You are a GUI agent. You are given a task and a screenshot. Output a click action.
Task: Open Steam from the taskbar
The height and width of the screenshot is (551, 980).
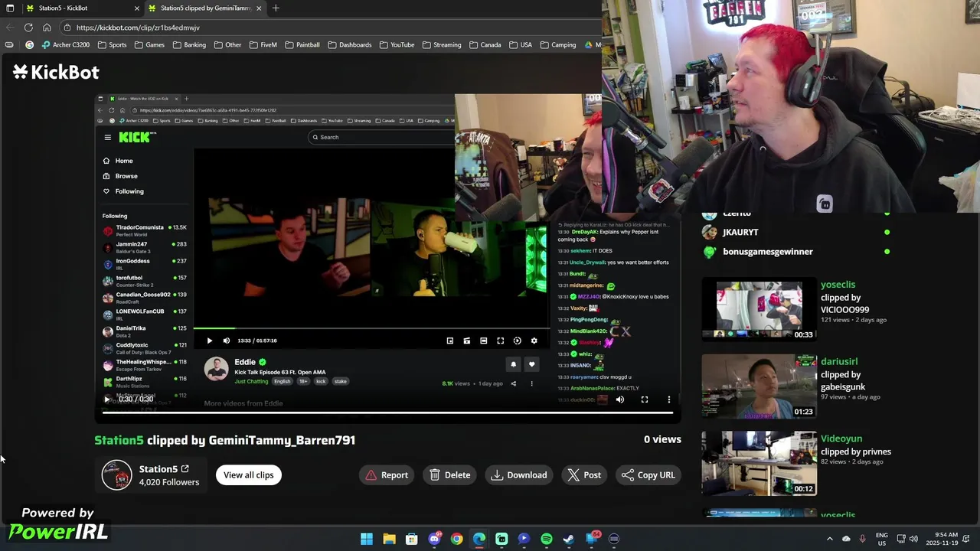point(569,539)
